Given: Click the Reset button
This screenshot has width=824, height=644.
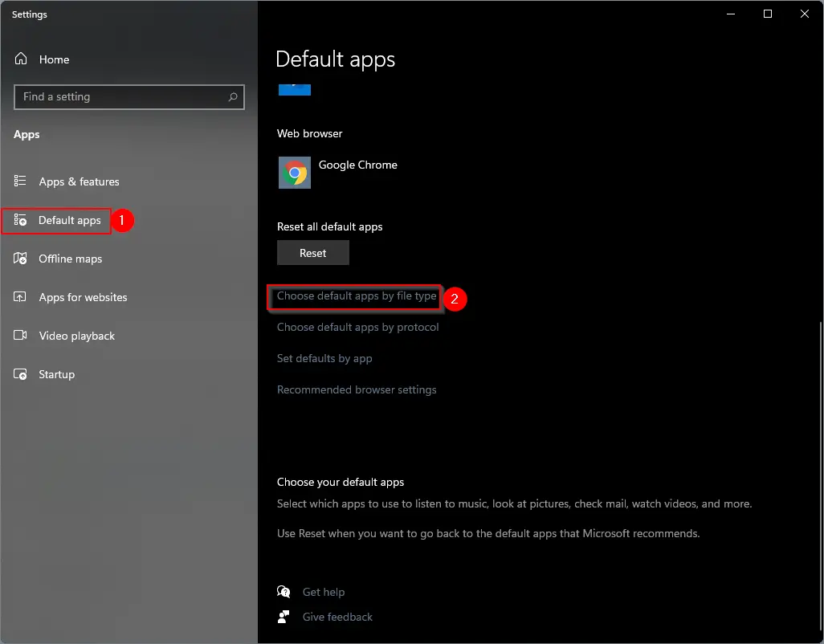Looking at the screenshot, I should [x=312, y=253].
